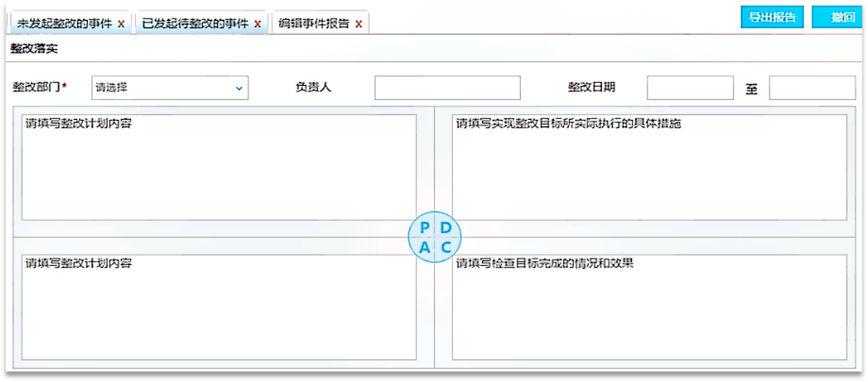Focus the Do quadrant 具体措施 text area
Image resolution: width=868 pixels, height=382 pixels.
pos(649,167)
